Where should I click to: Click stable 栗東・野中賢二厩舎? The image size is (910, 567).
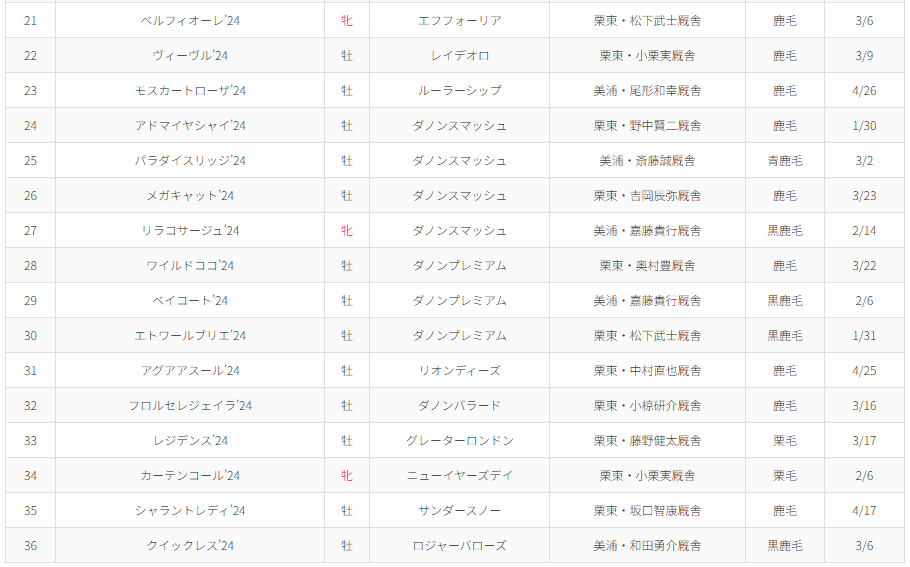647,125
